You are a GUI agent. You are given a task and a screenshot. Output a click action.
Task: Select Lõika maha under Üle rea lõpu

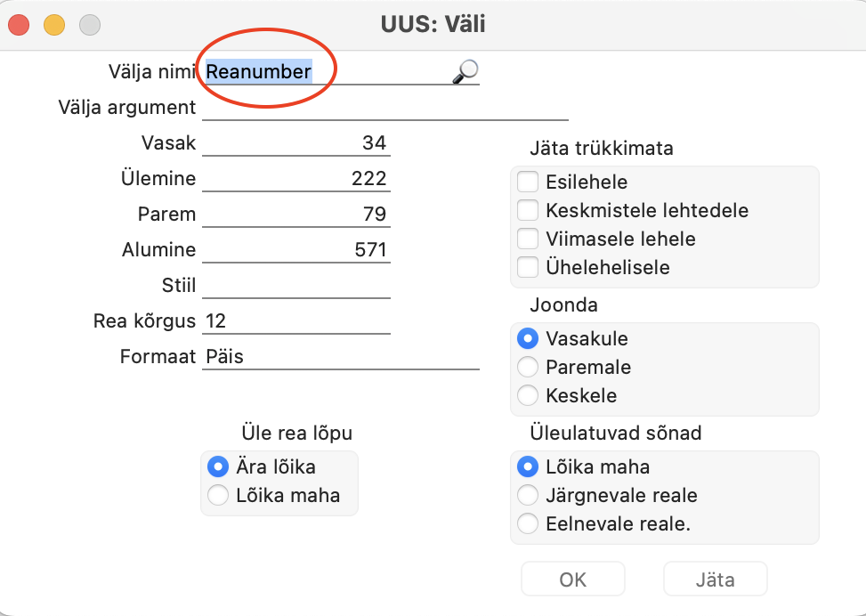217,495
